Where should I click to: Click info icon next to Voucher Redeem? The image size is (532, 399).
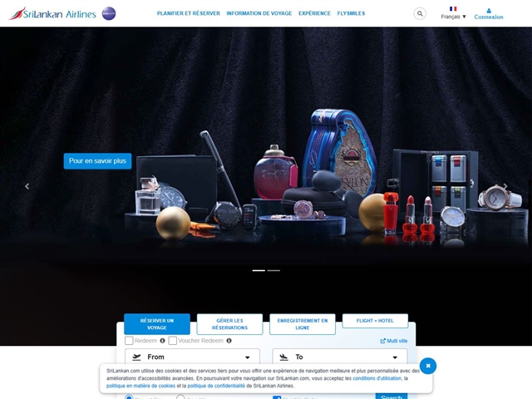tap(229, 341)
